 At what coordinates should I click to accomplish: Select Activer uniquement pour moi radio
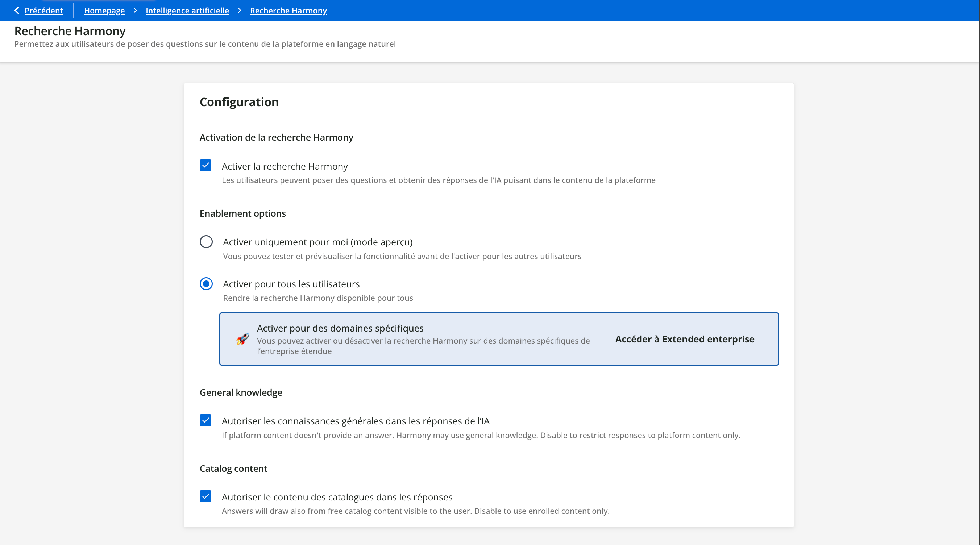click(206, 242)
